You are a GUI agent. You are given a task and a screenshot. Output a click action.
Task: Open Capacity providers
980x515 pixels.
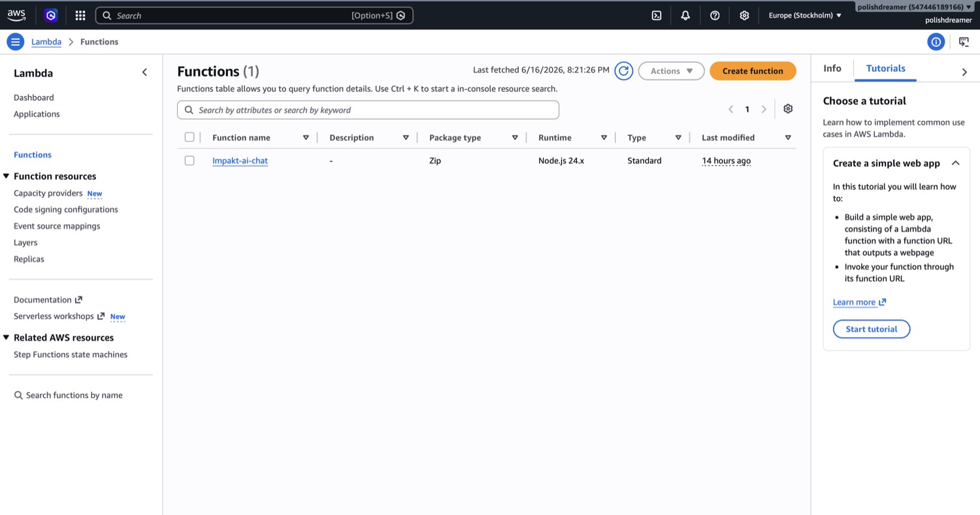pyautogui.click(x=48, y=193)
